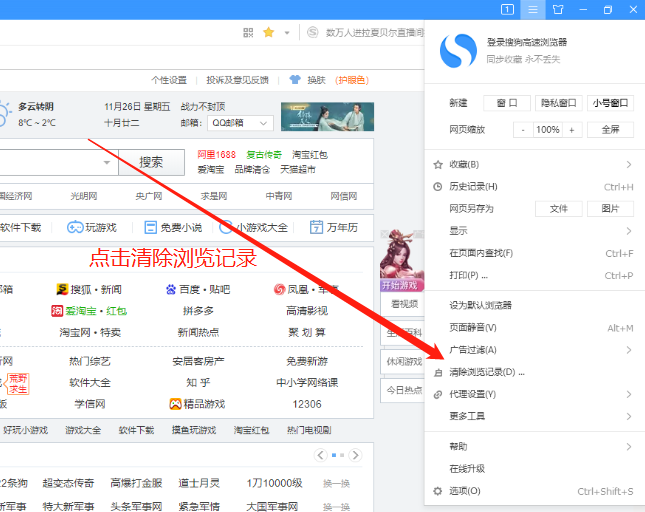Screen dimensions: 645x512
Task: Click the Sogou browser logo to log in
Action: (x=458, y=51)
